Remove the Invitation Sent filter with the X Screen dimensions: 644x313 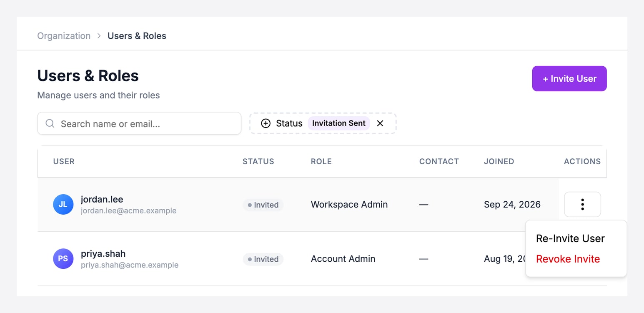pos(380,123)
